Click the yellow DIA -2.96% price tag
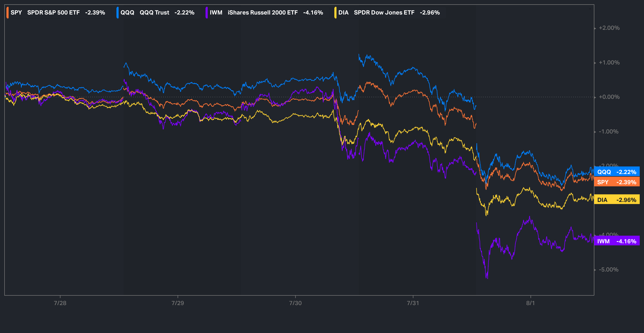644x333 pixels. pos(617,200)
